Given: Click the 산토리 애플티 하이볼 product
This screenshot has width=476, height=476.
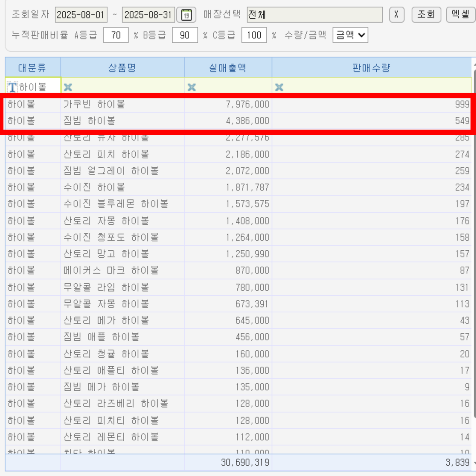Looking at the screenshot, I should point(111,370).
